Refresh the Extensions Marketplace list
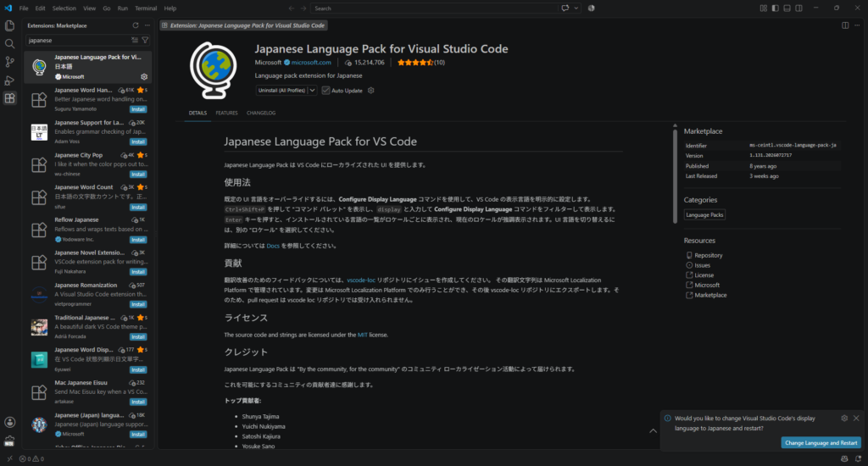The image size is (868, 466). point(136,25)
